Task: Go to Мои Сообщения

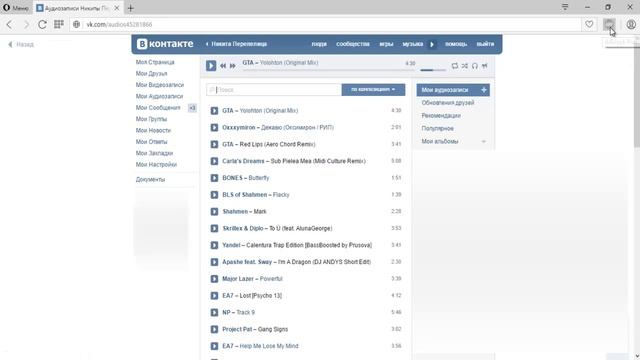Action: [158, 108]
